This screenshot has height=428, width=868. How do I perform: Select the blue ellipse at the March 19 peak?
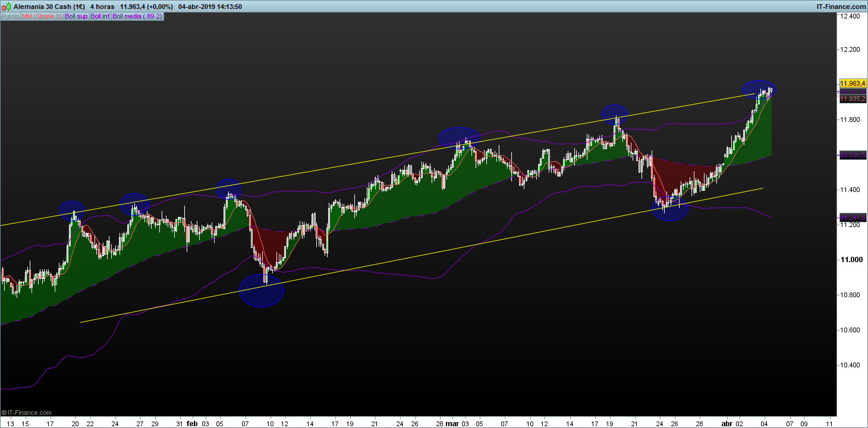(614, 113)
